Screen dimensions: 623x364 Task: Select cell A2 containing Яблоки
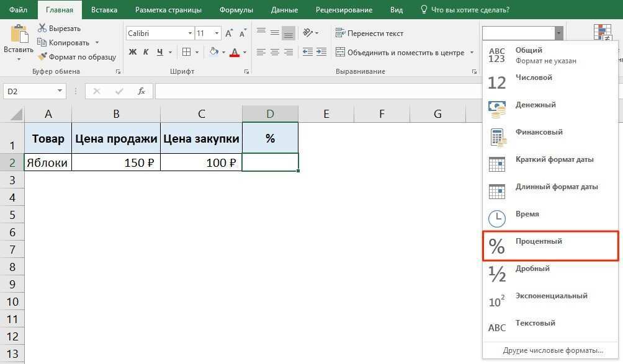[x=47, y=162]
